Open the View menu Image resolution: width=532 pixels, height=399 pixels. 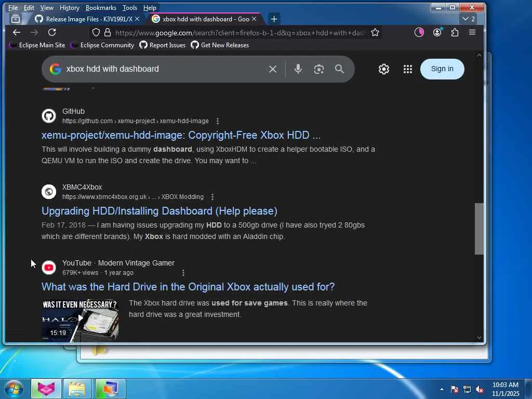click(x=47, y=7)
